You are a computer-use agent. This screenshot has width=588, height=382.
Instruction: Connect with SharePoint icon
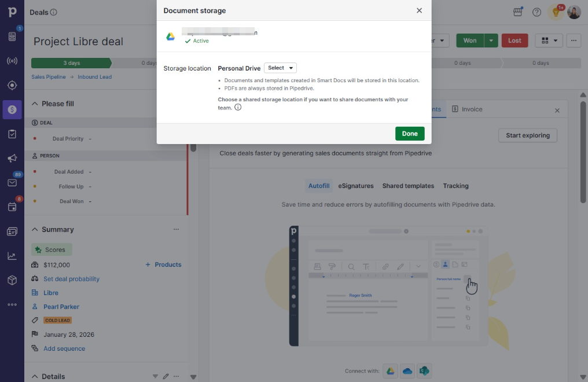(424, 371)
